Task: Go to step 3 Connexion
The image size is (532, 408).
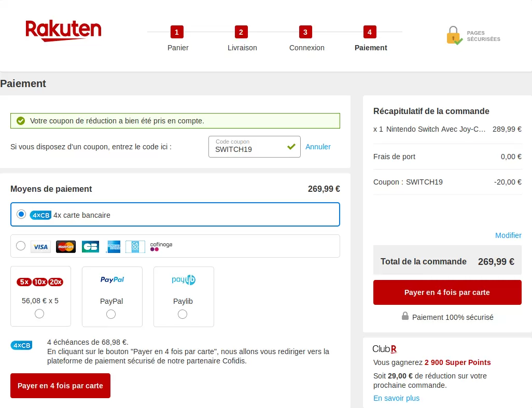Action: tap(306, 39)
